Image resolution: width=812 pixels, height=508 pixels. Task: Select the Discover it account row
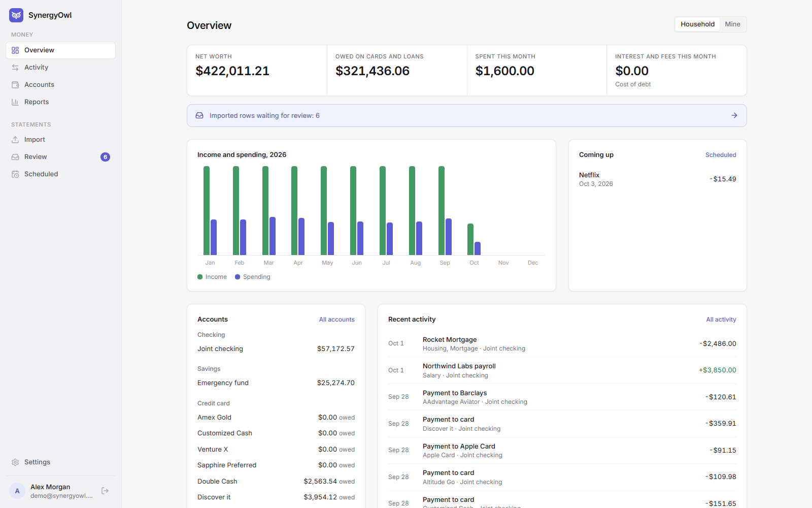pos(276,497)
